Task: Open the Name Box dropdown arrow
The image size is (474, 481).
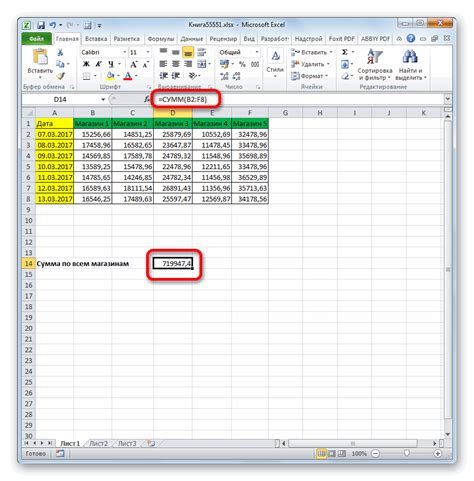Action: (x=103, y=99)
